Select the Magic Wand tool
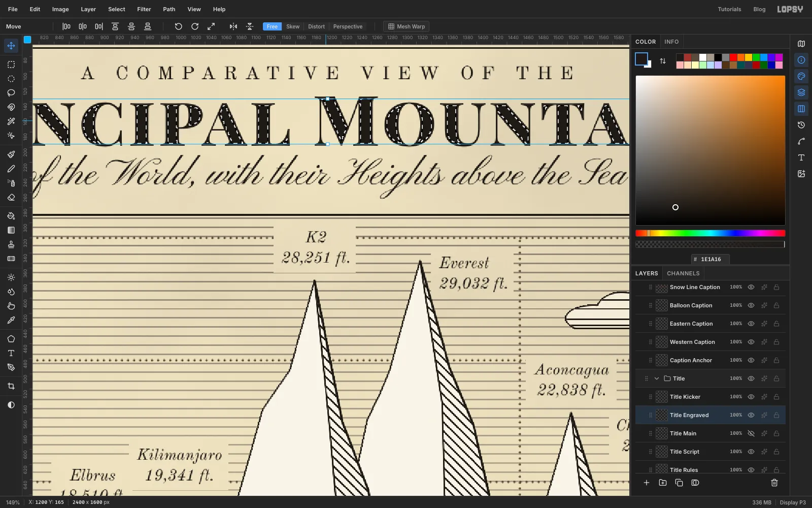Viewport: 812px width, 508px height. coord(11,121)
